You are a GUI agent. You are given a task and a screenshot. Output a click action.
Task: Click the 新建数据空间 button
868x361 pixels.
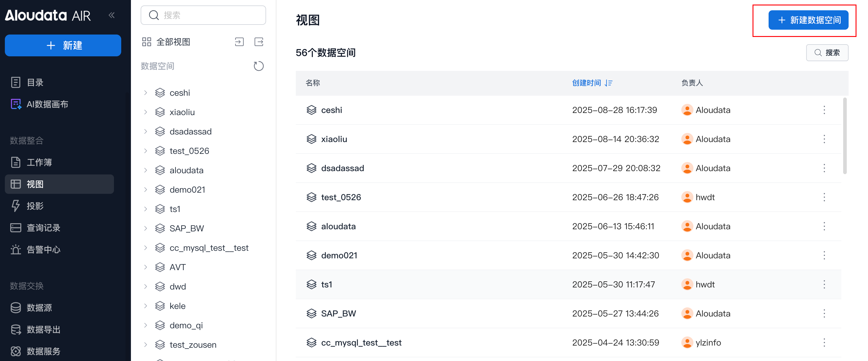tap(808, 20)
